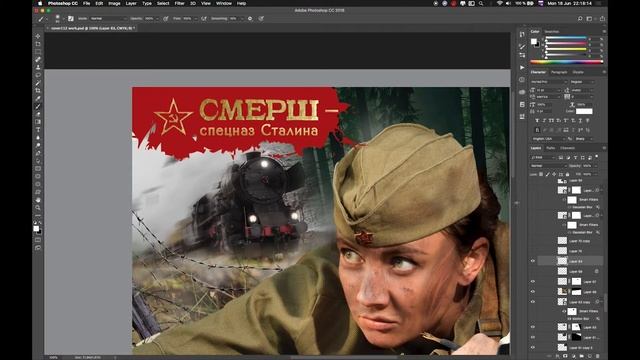The width and height of the screenshot is (640, 360).
Task: Select the Lasso tool
Action: pyautogui.click(x=38, y=75)
